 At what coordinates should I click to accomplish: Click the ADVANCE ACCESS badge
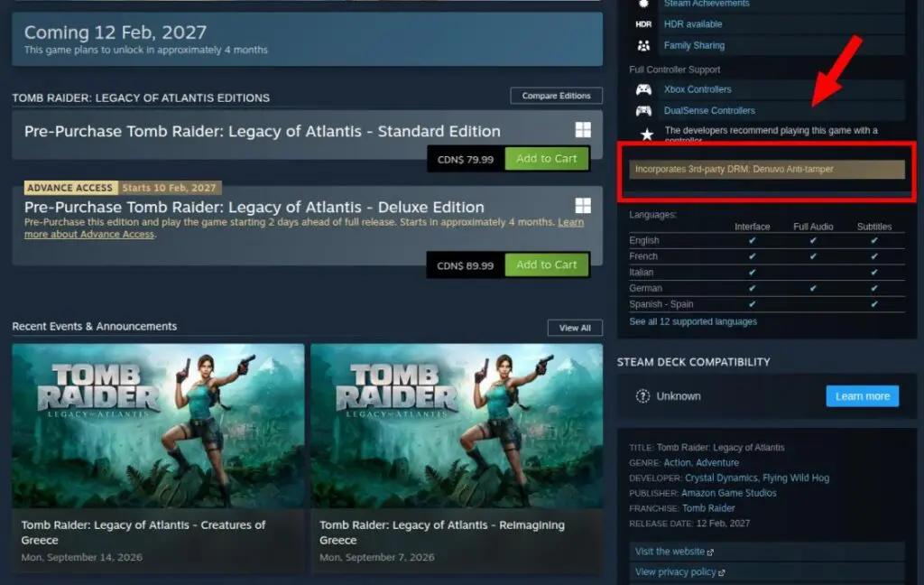[69, 188]
